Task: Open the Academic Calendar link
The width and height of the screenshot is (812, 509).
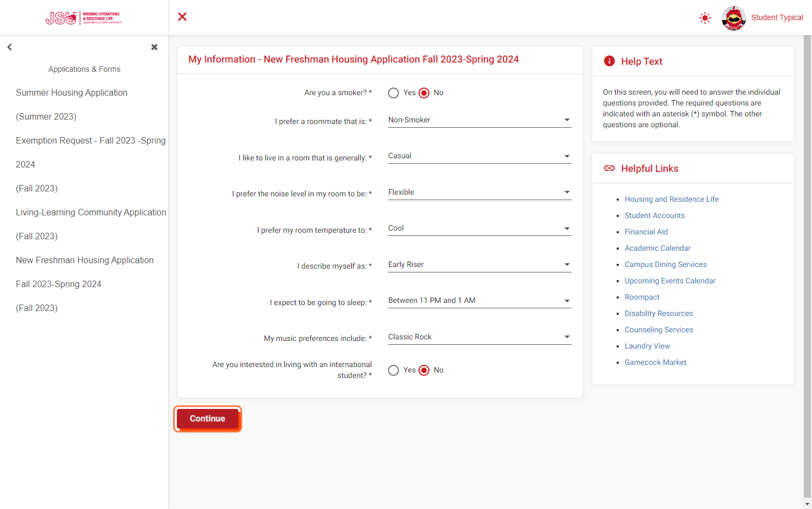Action: [x=657, y=248]
